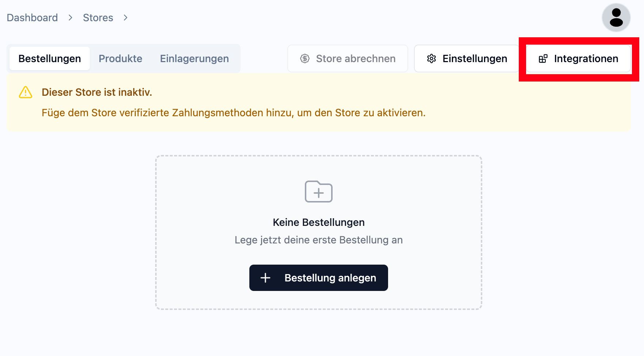Viewport: 644px width, 356px height.
Task: Click the 'Dieser Store ist inaktiv.' heading
Action: click(x=97, y=92)
